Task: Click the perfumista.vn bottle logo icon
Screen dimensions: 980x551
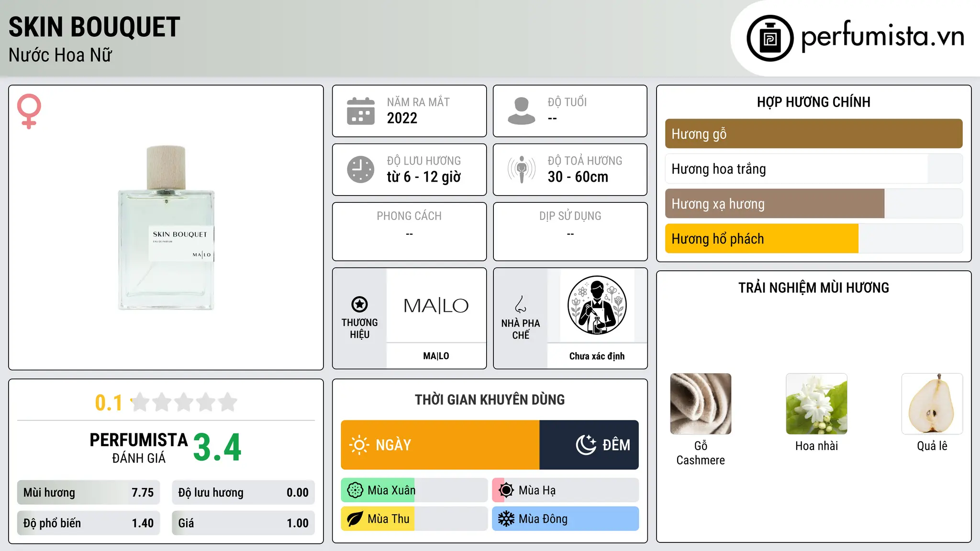Action: coord(770,38)
